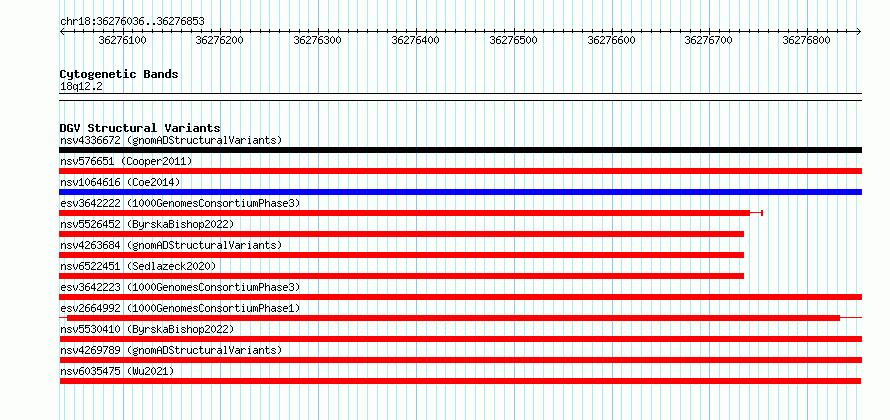Click ruler position 36276300
The width and height of the screenshot is (890, 420).
pyautogui.click(x=318, y=41)
